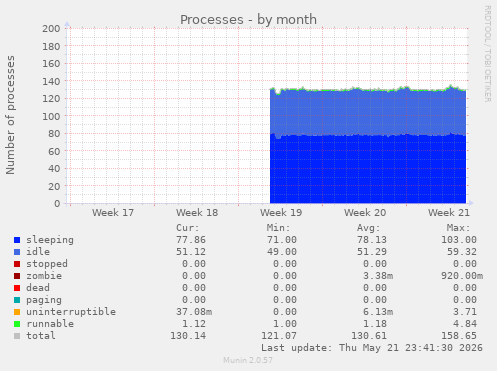Viewport: 497px width, 371px height.
Task: Click the dead legend color swatch
Action: coord(17,288)
